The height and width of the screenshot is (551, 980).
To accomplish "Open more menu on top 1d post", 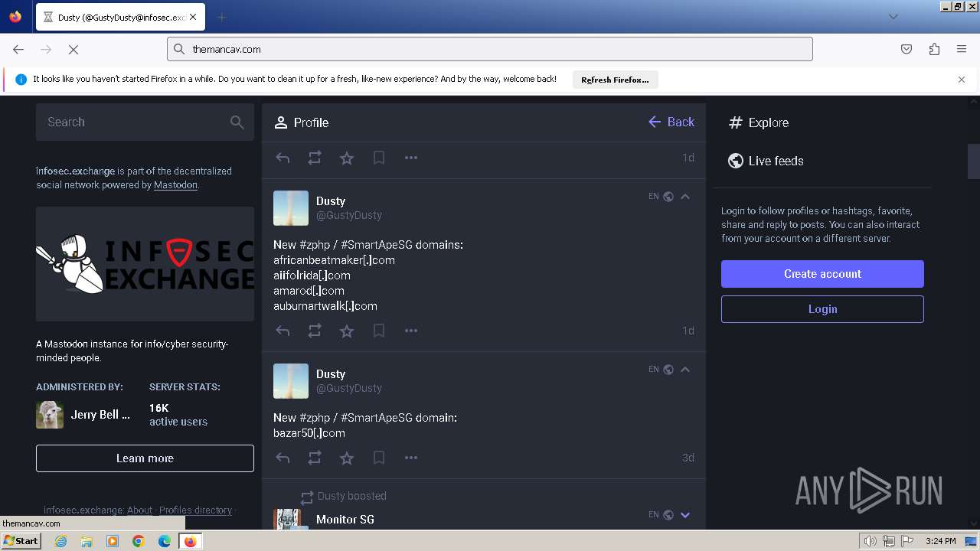I will 411,158.
